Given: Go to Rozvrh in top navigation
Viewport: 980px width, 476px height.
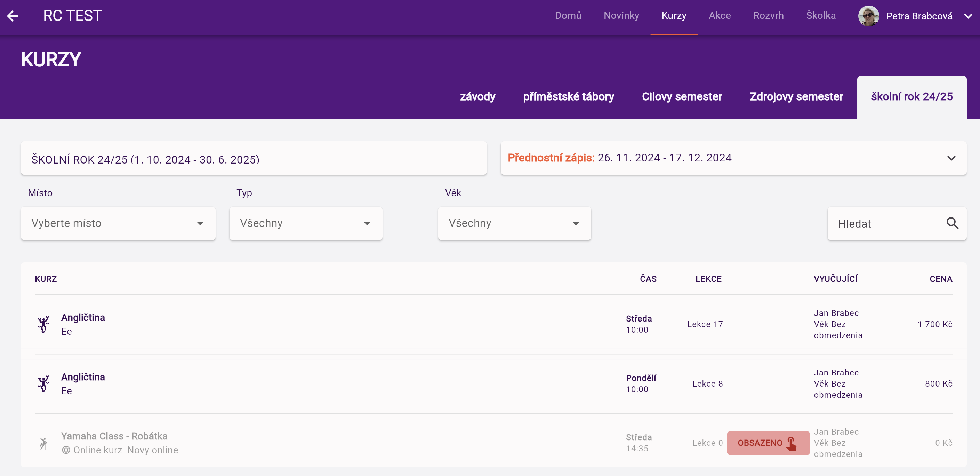Looking at the screenshot, I should coord(768,16).
